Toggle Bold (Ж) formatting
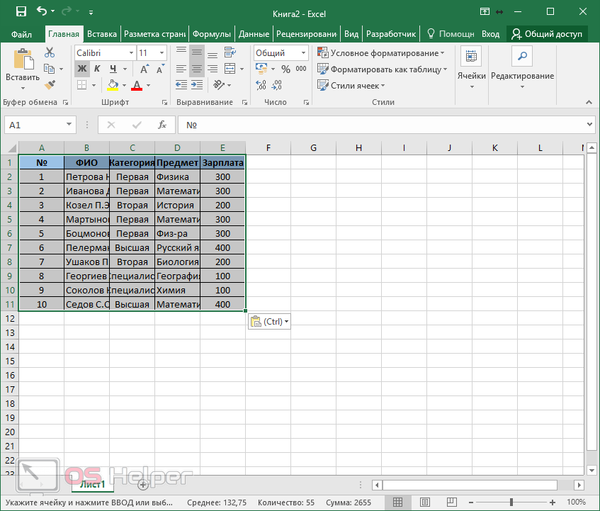This screenshot has height=511, width=600. tap(82, 69)
